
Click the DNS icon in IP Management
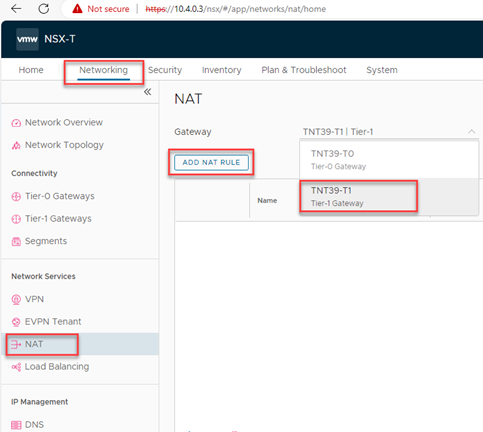tap(16, 425)
